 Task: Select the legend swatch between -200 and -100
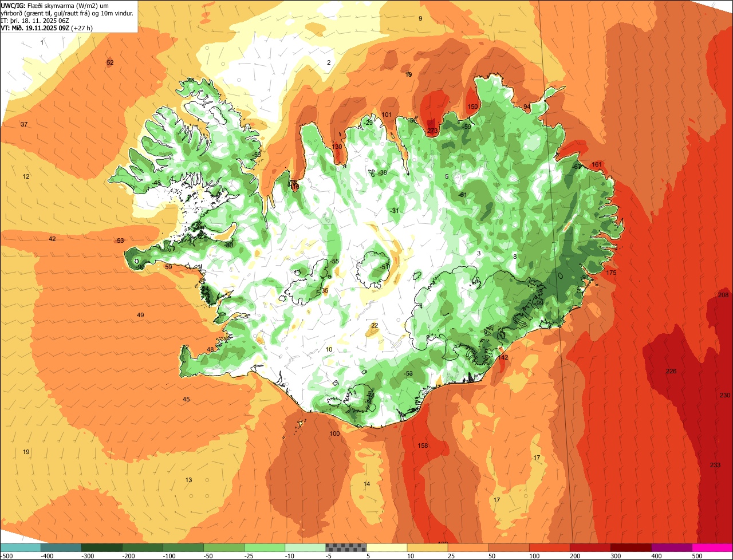tap(142, 547)
